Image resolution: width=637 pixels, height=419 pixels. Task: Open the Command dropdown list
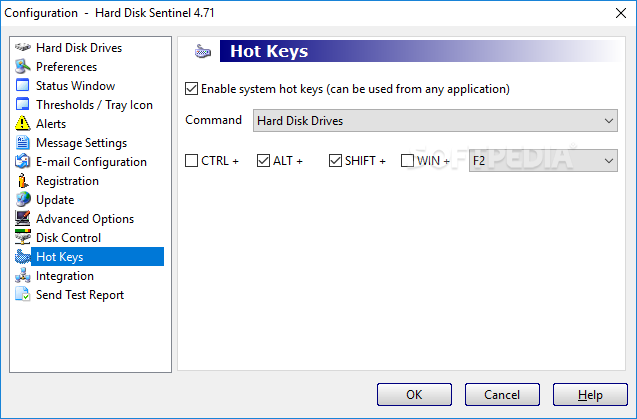click(435, 121)
